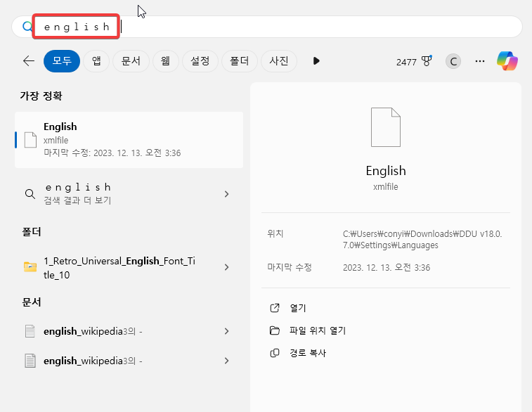The height and width of the screenshot is (412, 532).
Task: Launch Copilot from the colorful icon
Action: (x=507, y=61)
